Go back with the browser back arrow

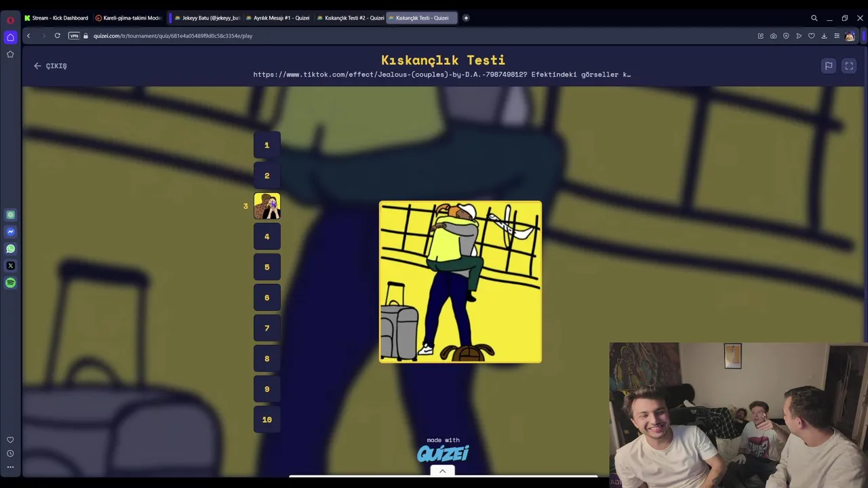(x=28, y=36)
